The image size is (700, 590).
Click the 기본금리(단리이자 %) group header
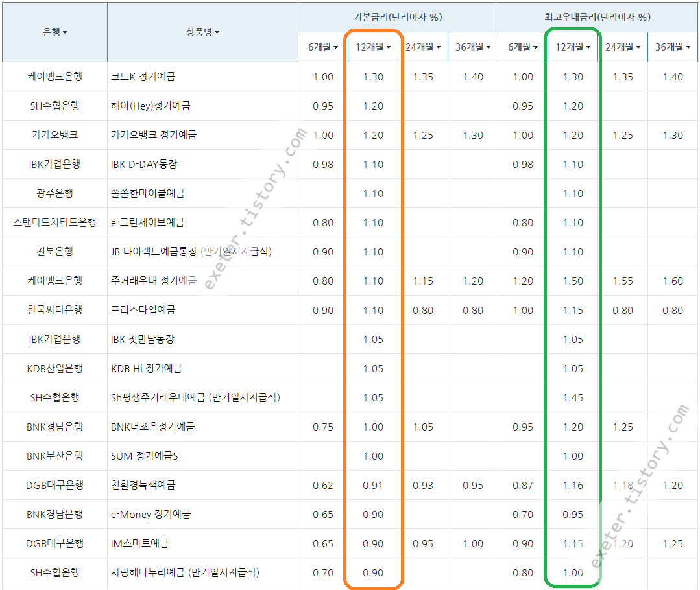click(398, 17)
